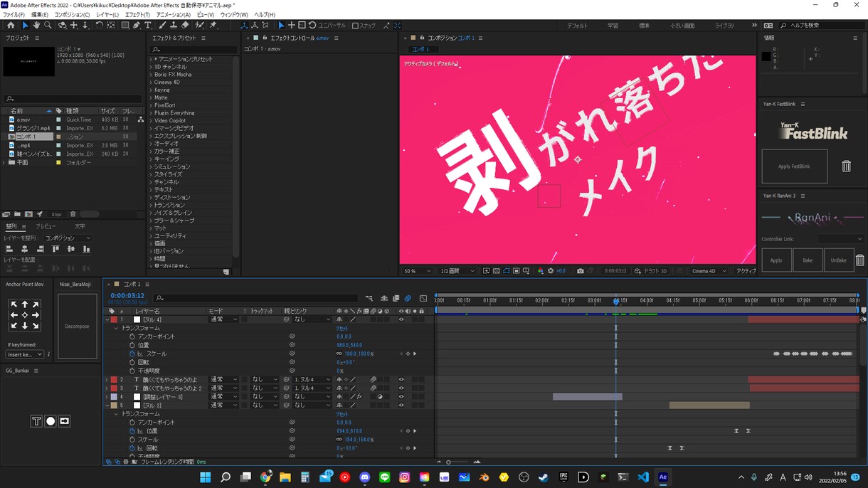Toggle スケール stopwatch for layer 1
This screenshot has width=868, height=488.
tap(132, 354)
